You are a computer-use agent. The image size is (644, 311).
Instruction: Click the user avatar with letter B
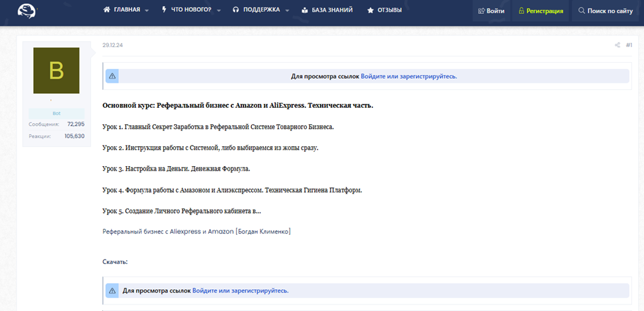pos(56,71)
